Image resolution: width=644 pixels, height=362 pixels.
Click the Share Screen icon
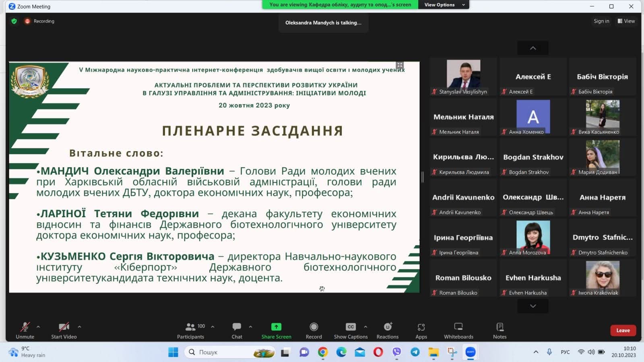click(276, 327)
